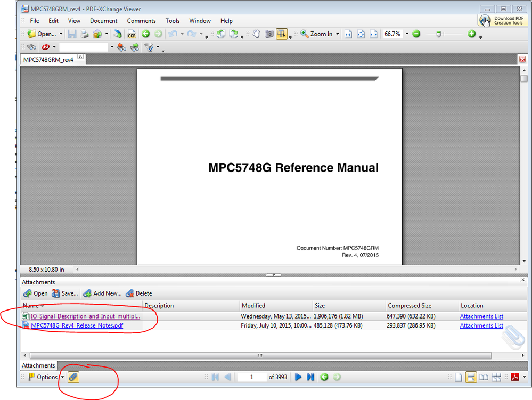Click the Fit Width icon
Screen dimensions: 532x400
click(x=373, y=34)
